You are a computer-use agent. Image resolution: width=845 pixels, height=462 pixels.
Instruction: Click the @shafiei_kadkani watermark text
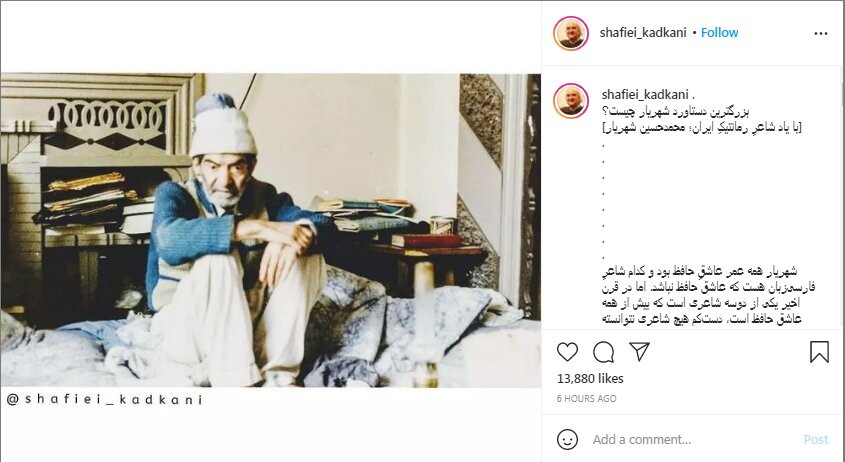tap(105, 399)
